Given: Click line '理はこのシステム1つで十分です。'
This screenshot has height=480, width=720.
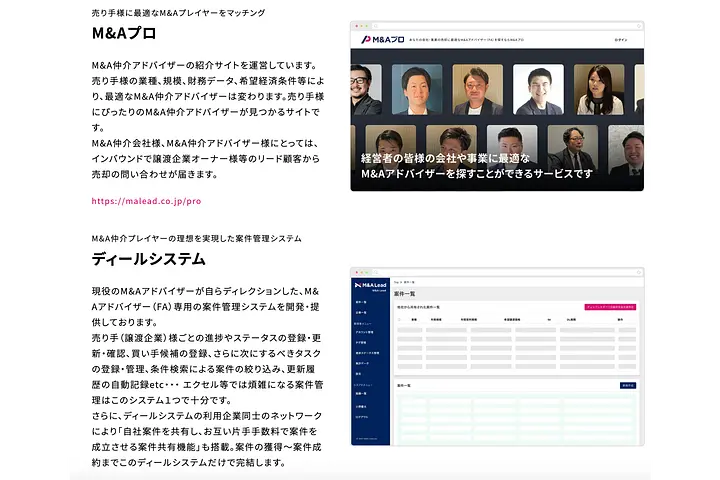Looking at the screenshot, I should [x=162, y=400].
